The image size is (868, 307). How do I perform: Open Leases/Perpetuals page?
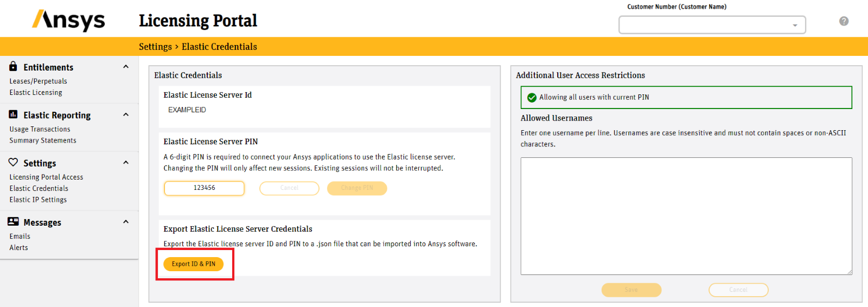[38, 81]
